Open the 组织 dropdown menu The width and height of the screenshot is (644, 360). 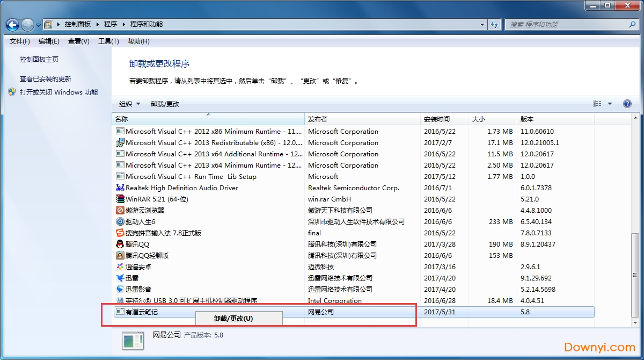click(129, 104)
